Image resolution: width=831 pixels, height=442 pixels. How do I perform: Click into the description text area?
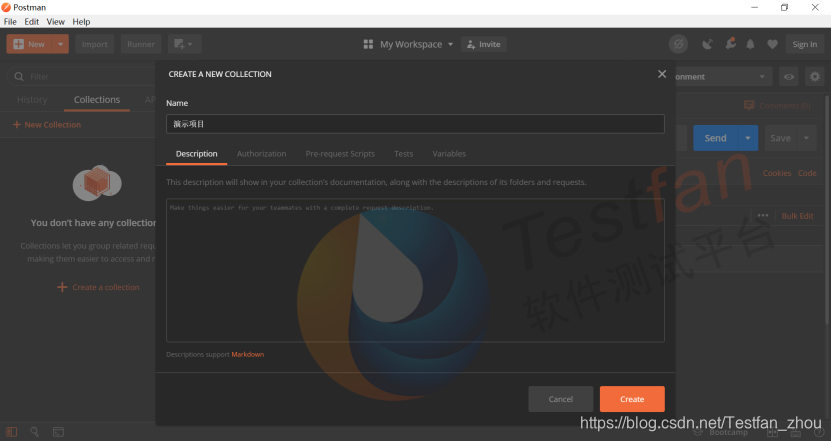click(x=415, y=270)
